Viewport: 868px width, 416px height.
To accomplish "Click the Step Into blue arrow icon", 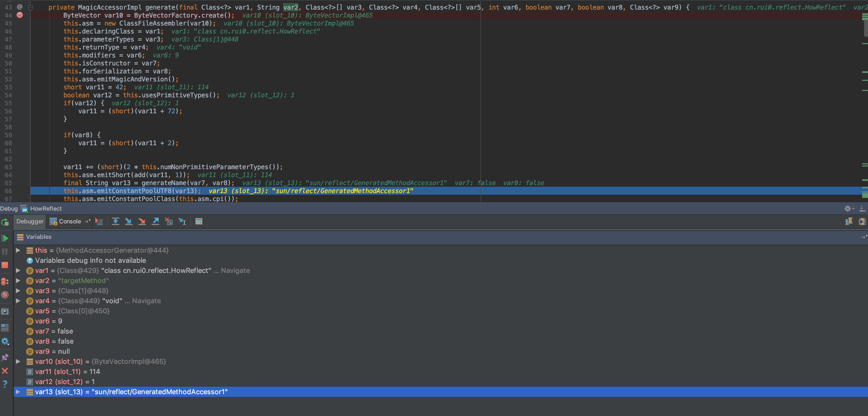I will click(128, 221).
